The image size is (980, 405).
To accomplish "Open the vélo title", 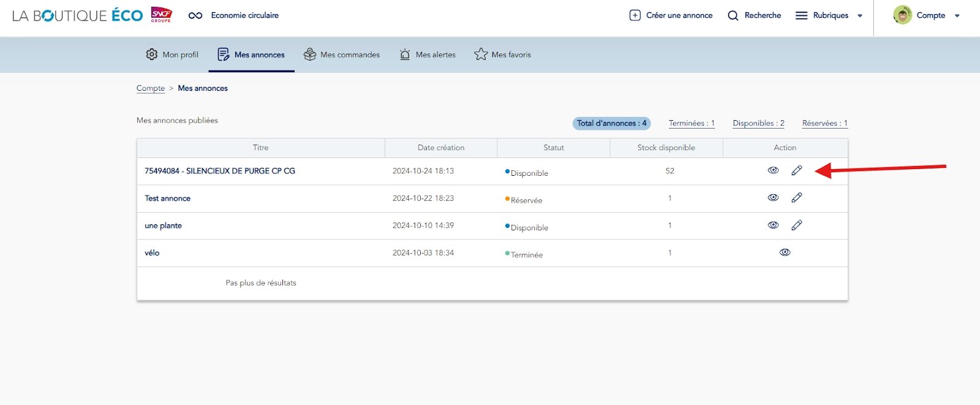I will (x=152, y=252).
